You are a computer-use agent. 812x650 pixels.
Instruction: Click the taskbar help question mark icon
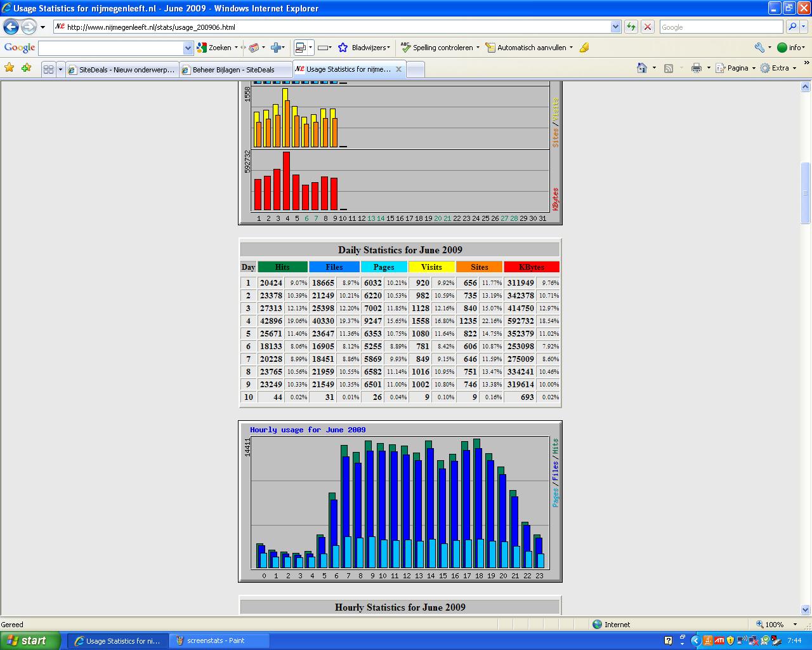click(668, 641)
